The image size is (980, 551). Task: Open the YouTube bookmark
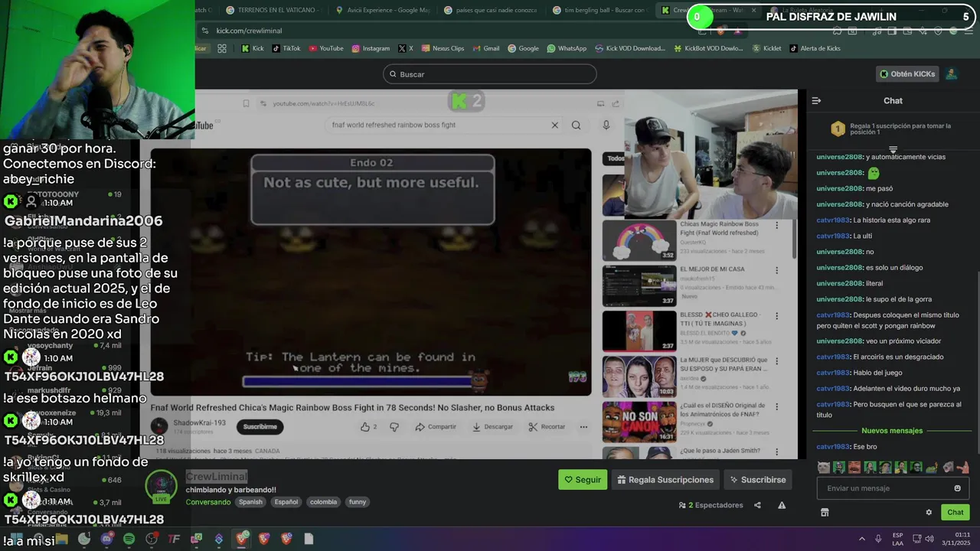point(326,48)
